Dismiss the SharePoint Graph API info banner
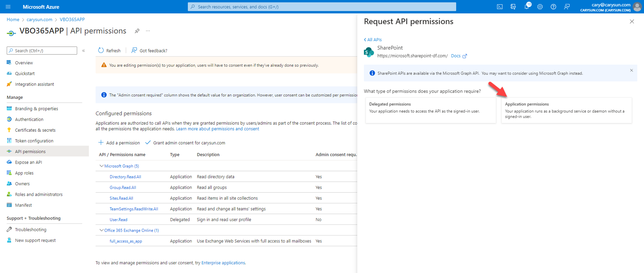This screenshot has width=644, height=273. point(632,70)
